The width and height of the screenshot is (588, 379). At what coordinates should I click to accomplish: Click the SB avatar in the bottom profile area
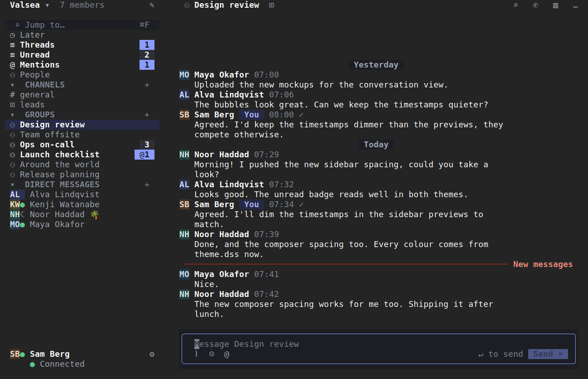click(15, 354)
